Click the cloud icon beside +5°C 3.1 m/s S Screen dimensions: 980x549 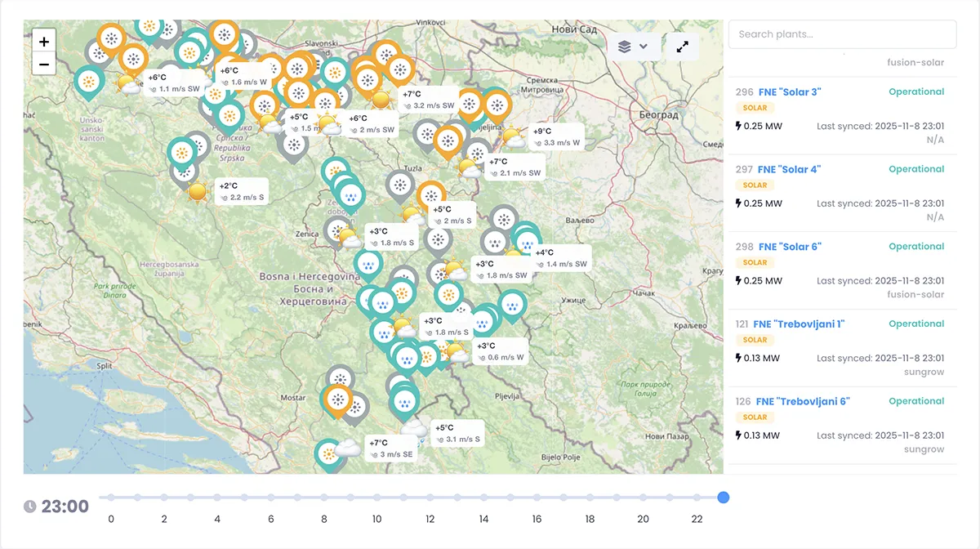pos(414,429)
